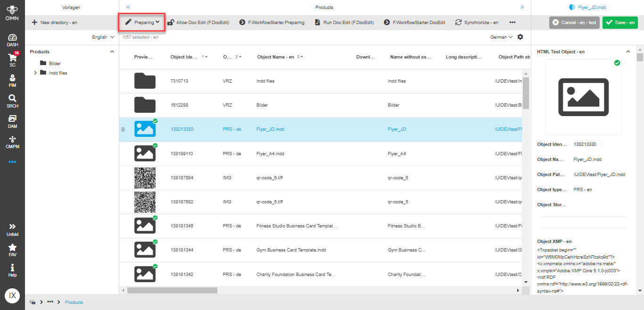The width and height of the screenshot is (644, 310).
Task: Open table settings gear icon
Action: 520,37
